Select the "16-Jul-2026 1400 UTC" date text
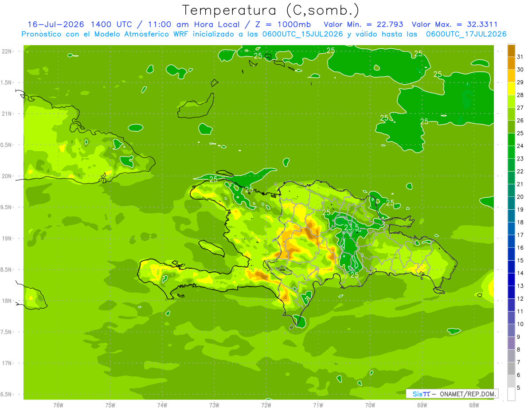Viewport: 532px width, 411px height. pos(79,24)
